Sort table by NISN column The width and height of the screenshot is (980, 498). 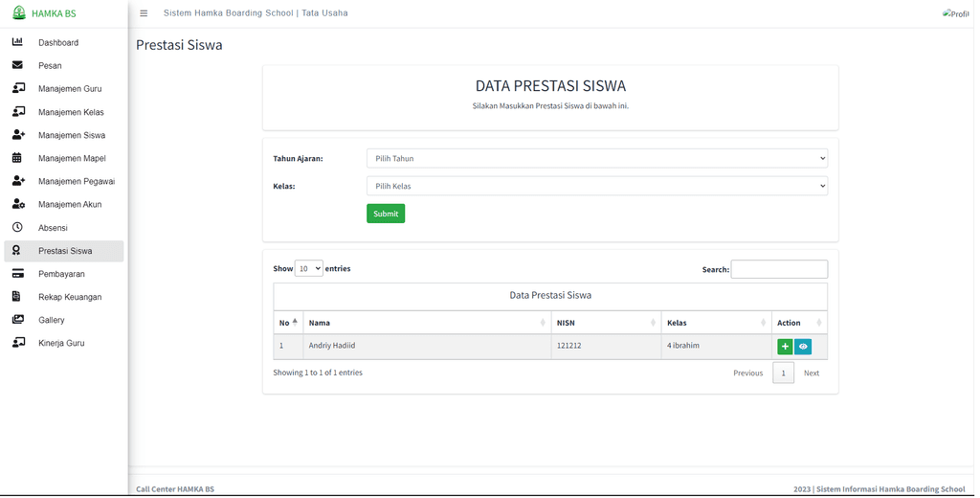(x=606, y=323)
